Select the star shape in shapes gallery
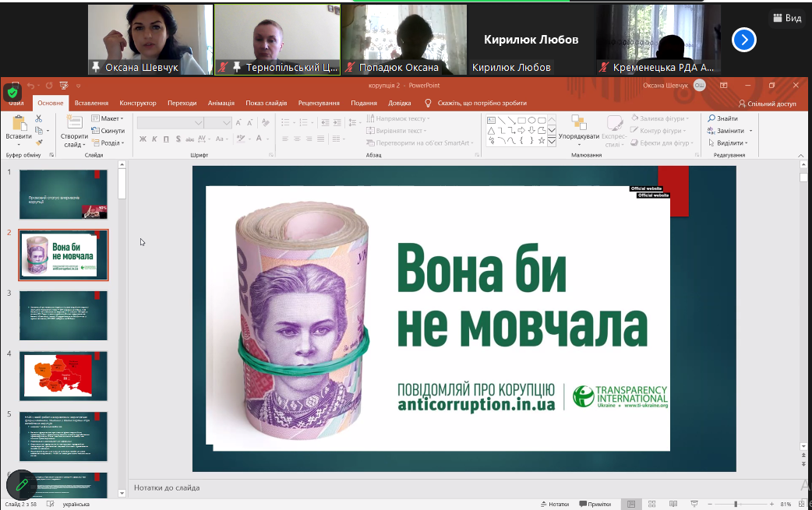Image resolution: width=812 pixels, height=510 pixels. click(541, 140)
